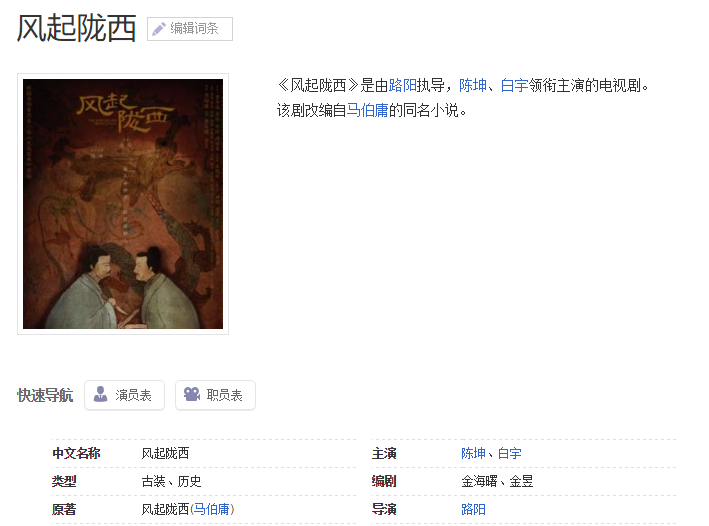Open the 演员表 cast list shortcut
The width and height of the screenshot is (709, 526).
124,395
